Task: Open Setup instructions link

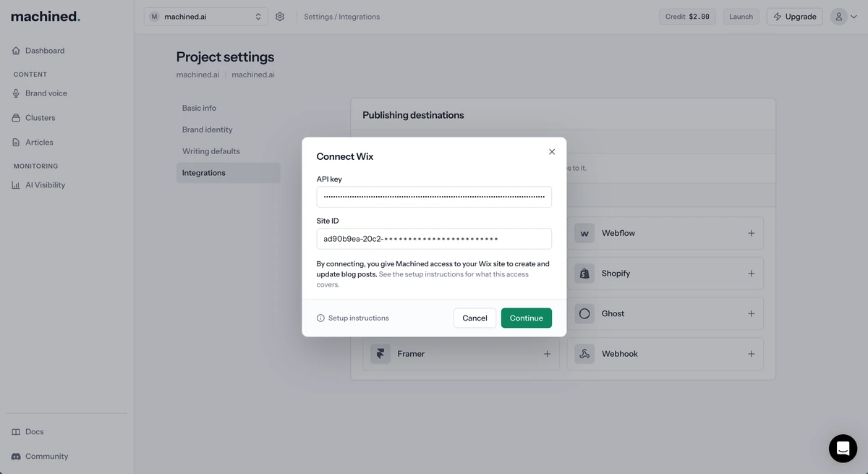Action: tap(359, 318)
